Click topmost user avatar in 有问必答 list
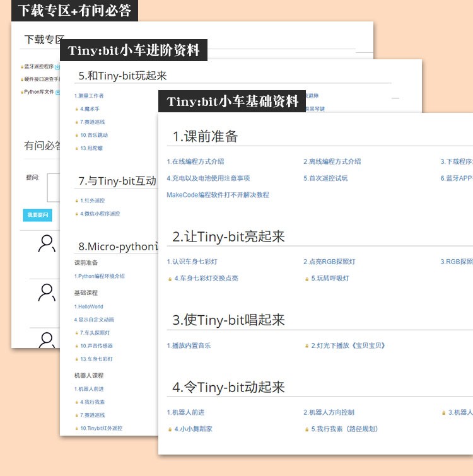Screen dimensions: 473x476 pos(47,243)
